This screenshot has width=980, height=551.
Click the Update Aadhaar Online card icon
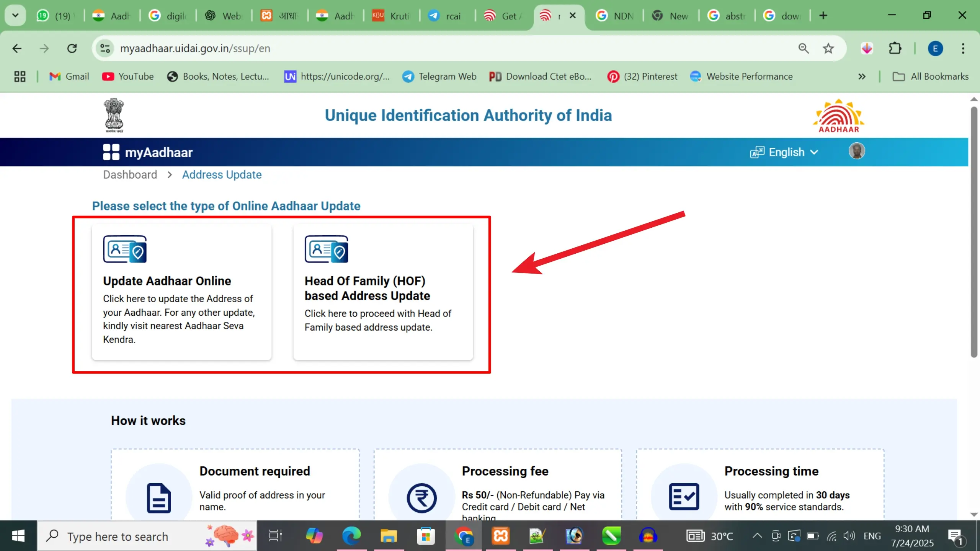pos(125,249)
